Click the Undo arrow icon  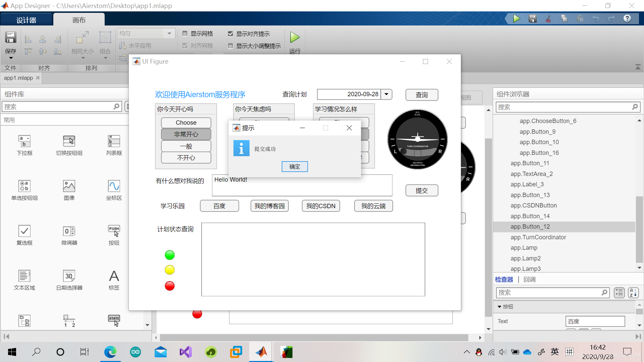596,18
